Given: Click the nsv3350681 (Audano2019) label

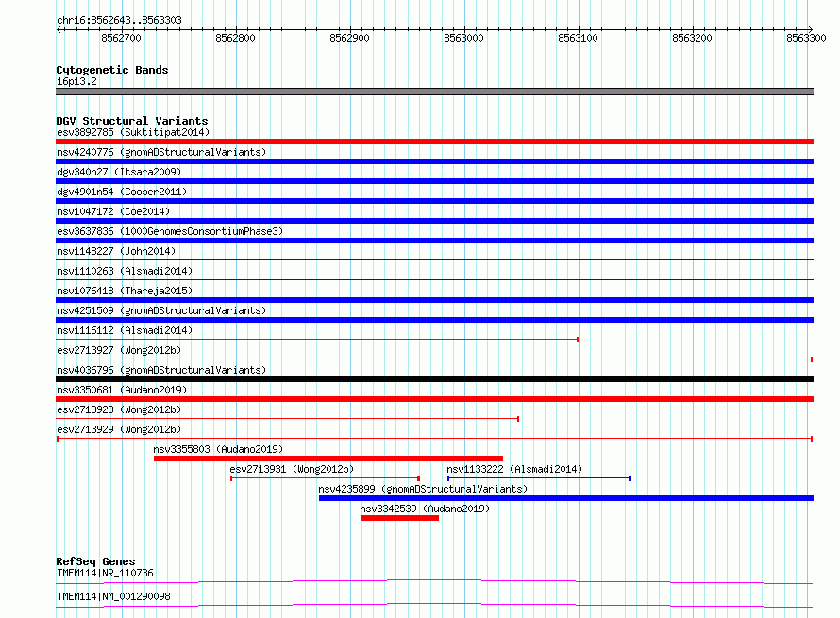Looking at the screenshot, I should pos(122,390).
